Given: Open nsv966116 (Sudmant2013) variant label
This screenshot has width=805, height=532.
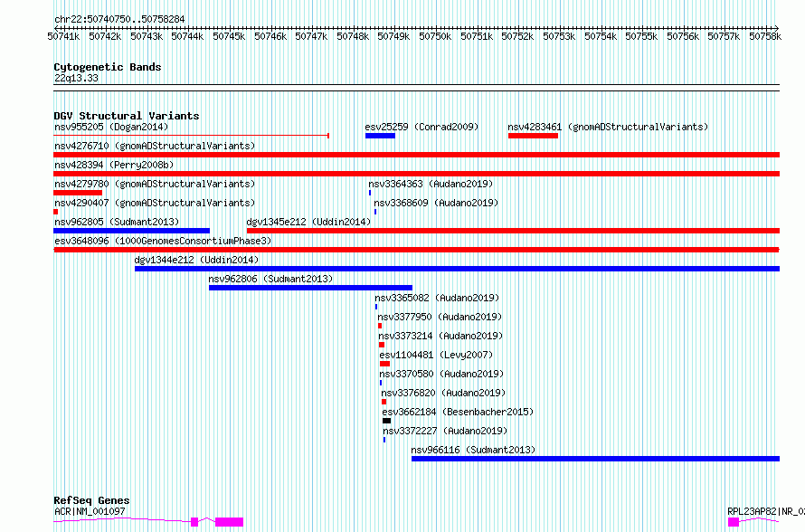Looking at the screenshot, I should 473,450.
